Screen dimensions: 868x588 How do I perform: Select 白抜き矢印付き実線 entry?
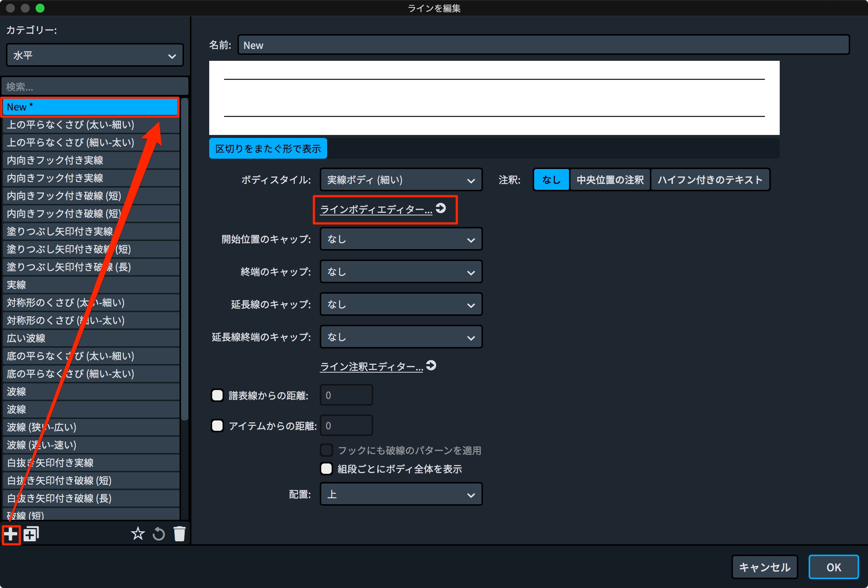[91, 463]
